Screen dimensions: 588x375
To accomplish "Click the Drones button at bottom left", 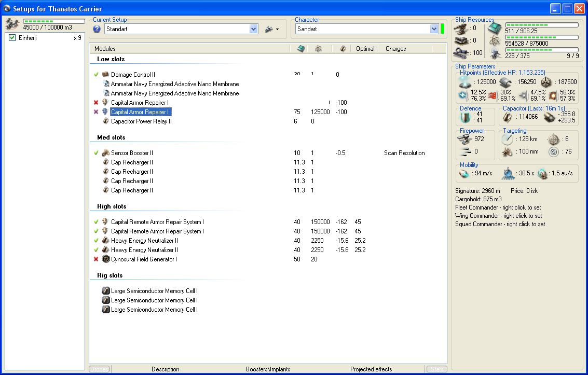I will [99, 369].
